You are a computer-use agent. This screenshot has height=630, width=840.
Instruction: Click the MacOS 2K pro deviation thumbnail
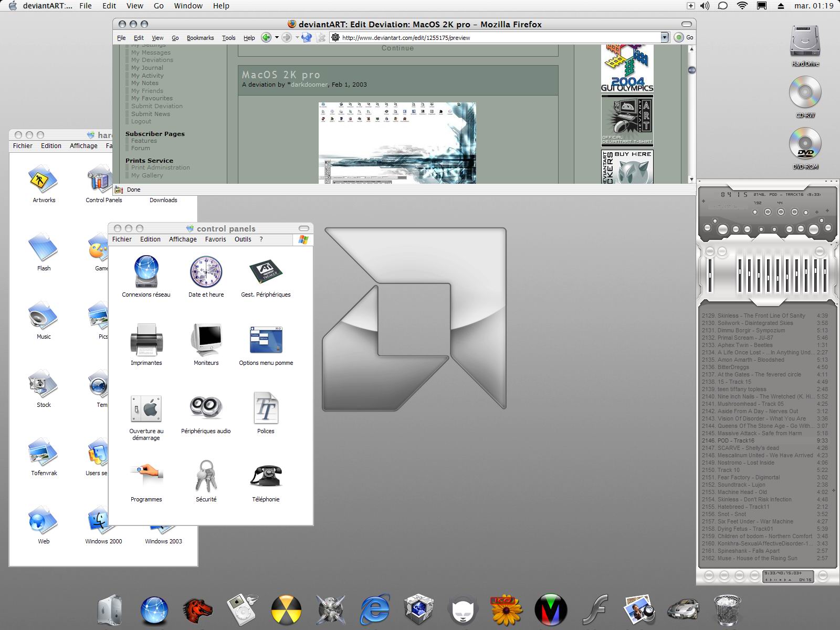(397, 143)
